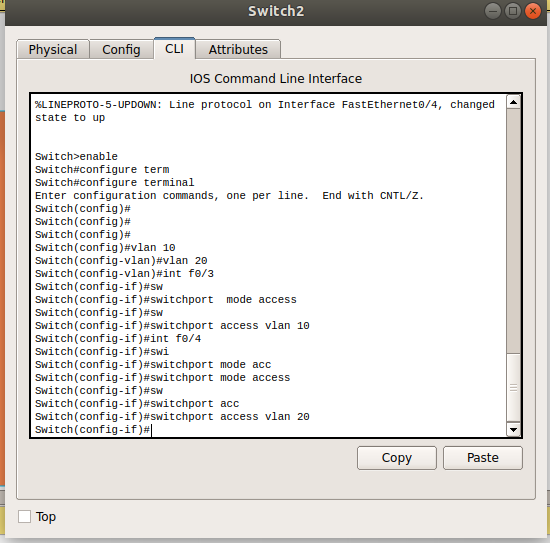Click the 'switchport mode acc' line
Image resolution: width=550 pixels, height=543 pixels.
[153, 365]
